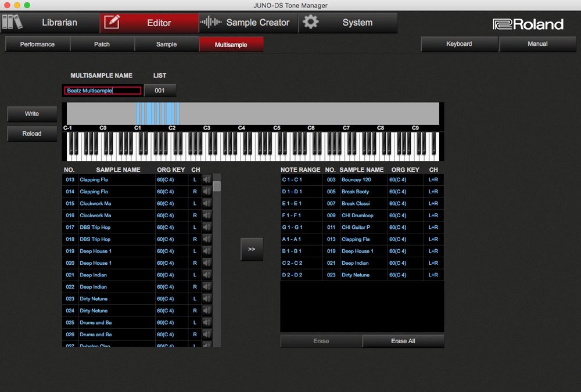Click Erase All button
The image size is (581, 392).
[x=403, y=341]
